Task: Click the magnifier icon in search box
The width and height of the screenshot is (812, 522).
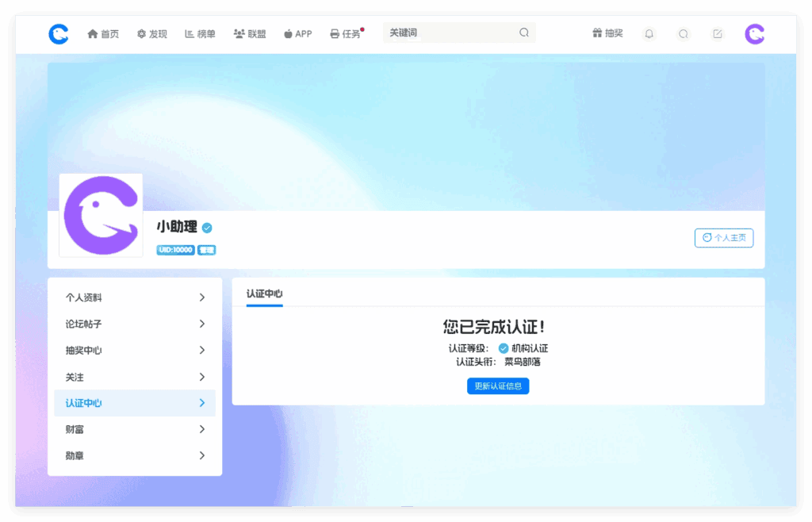Action: pyautogui.click(x=524, y=33)
